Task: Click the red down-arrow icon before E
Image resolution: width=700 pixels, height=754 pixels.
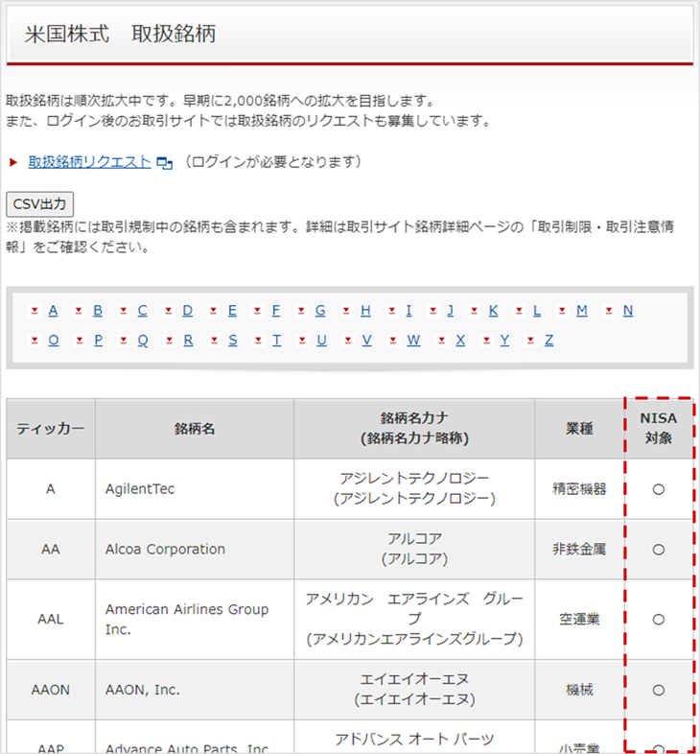Action: click(x=214, y=311)
